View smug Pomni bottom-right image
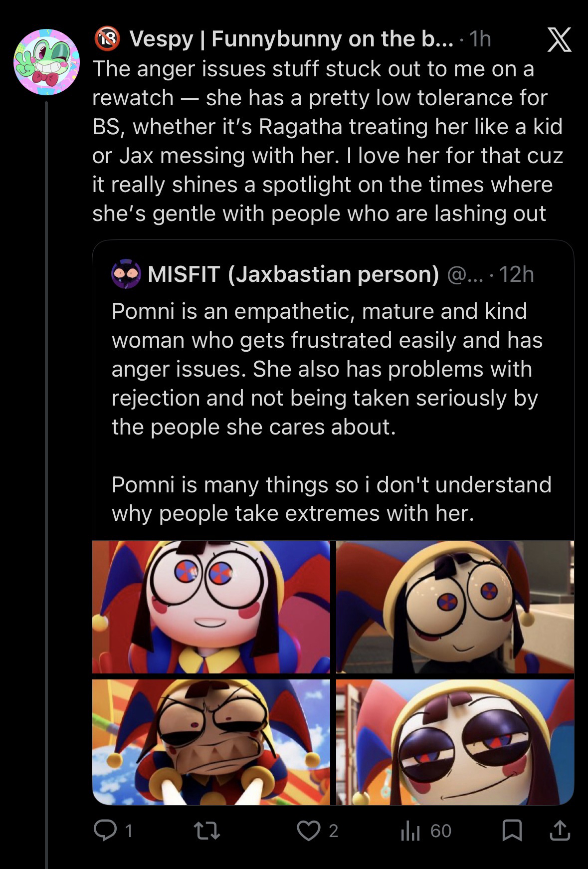 coord(455,742)
